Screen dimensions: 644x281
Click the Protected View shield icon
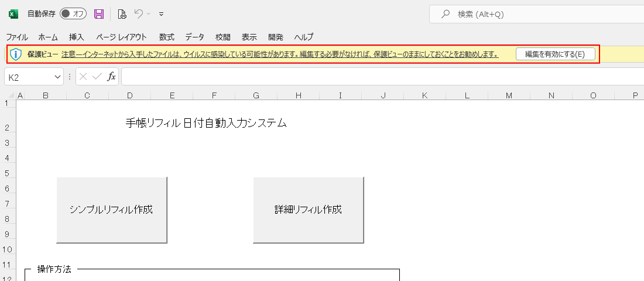click(x=16, y=54)
